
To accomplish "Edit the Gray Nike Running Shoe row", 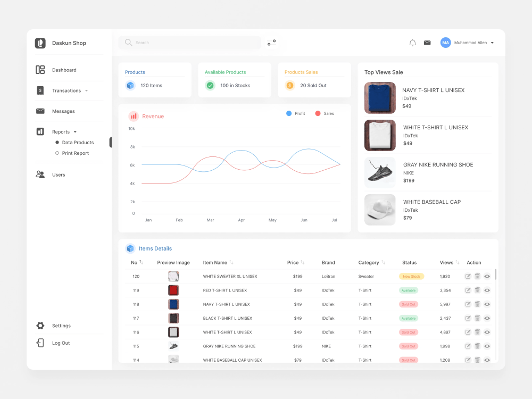I will tap(468, 346).
